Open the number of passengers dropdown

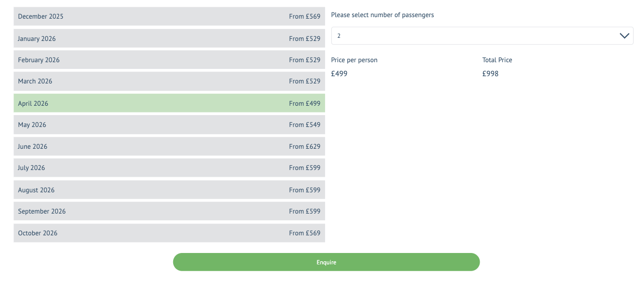point(482,36)
